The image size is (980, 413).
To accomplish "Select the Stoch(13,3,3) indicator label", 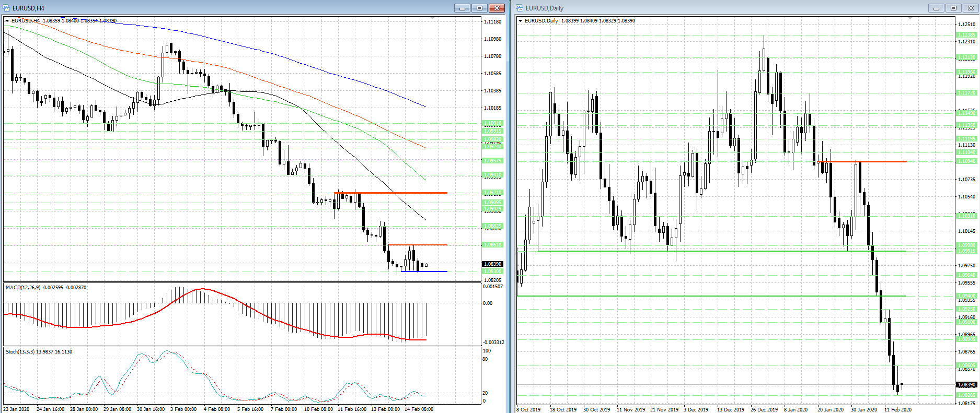I will click(39, 352).
